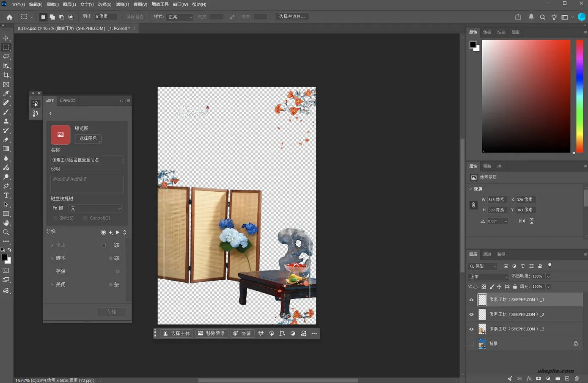Click the 背景 layer thumbnail

[482, 344]
